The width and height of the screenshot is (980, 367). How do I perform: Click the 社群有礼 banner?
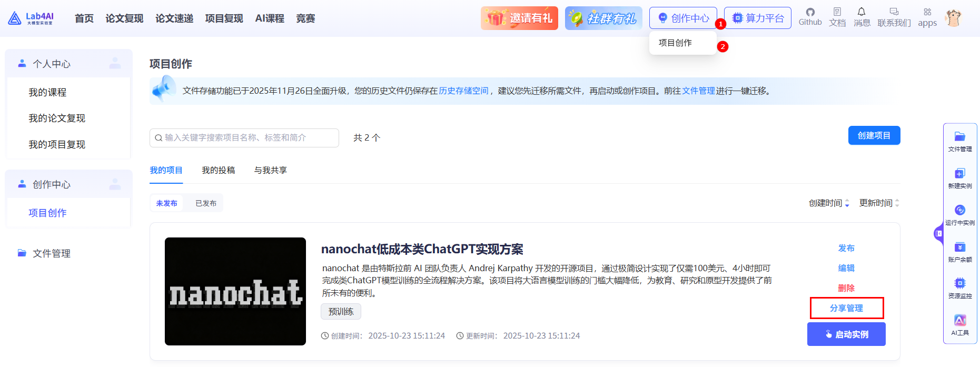(x=603, y=18)
